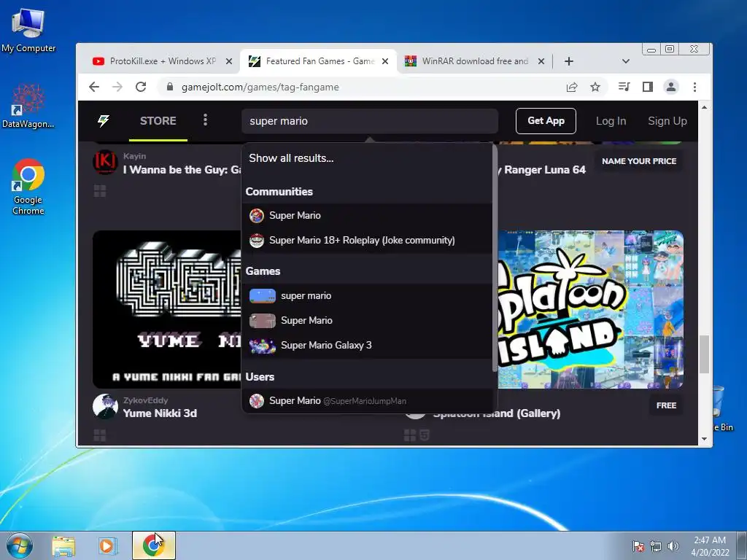Viewport: 747px width, 560px height.
Task: Select the Featured Fan Games tab
Action: tap(318, 61)
